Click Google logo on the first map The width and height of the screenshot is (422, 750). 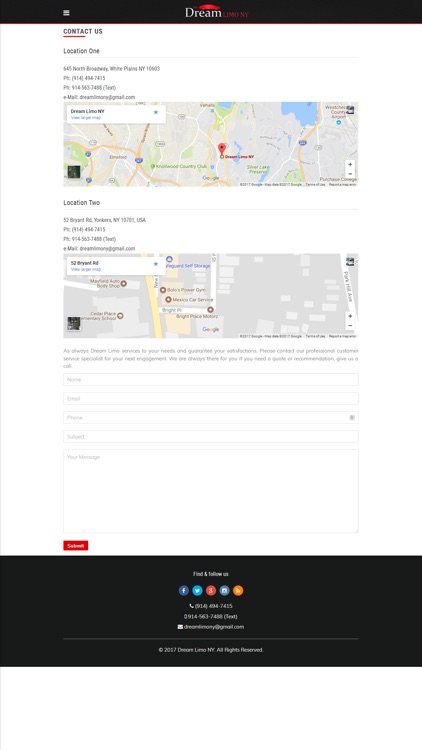pyautogui.click(x=211, y=178)
